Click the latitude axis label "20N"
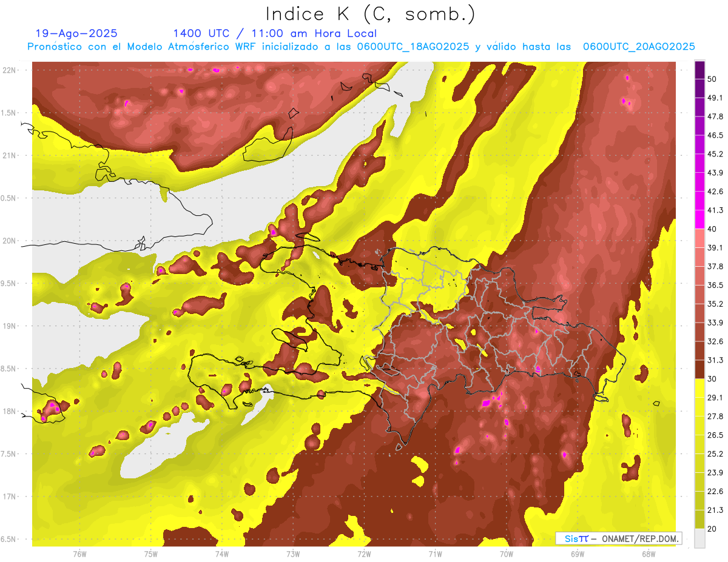This screenshot has height=562, width=728. [x=9, y=241]
